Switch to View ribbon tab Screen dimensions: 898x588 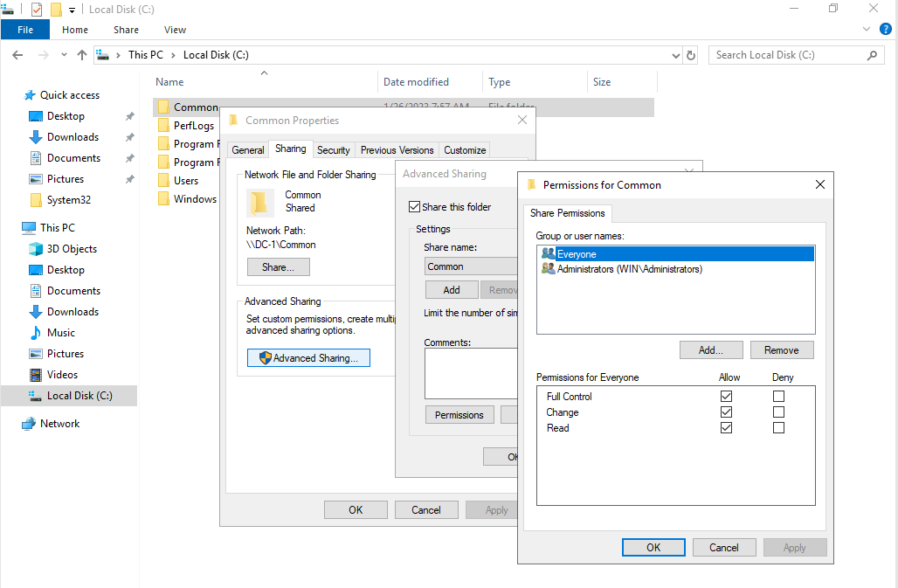click(x=175, y=30)
